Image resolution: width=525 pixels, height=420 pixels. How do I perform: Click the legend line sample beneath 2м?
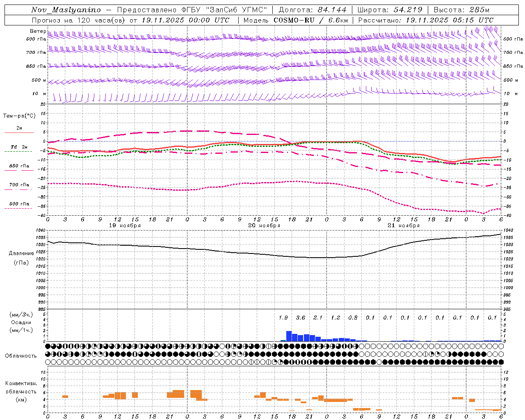coord(19,133)
